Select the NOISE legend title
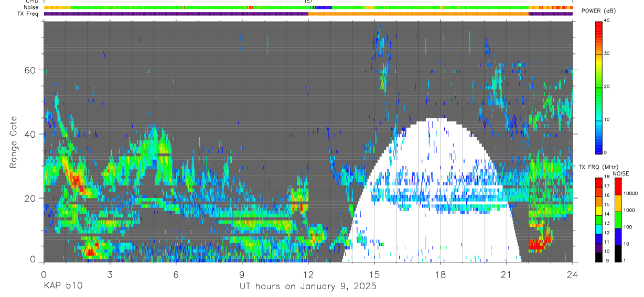 point(620,173)
